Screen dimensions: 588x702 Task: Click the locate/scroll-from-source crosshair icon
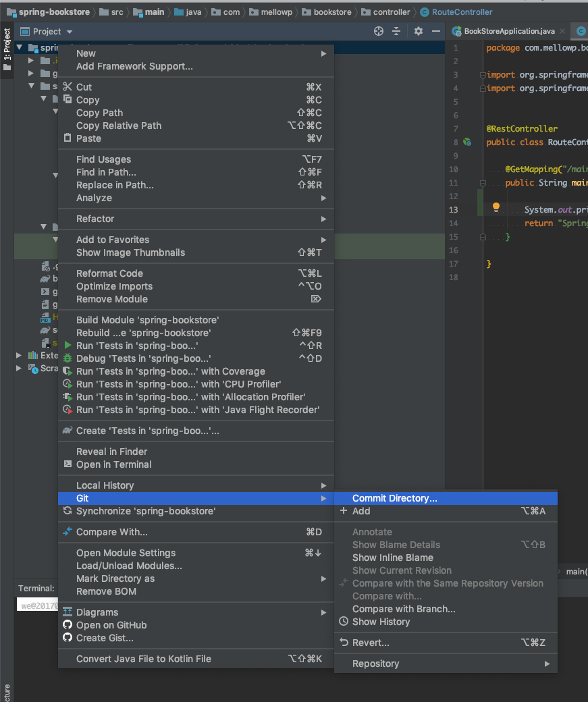click(x=379, y=31)
